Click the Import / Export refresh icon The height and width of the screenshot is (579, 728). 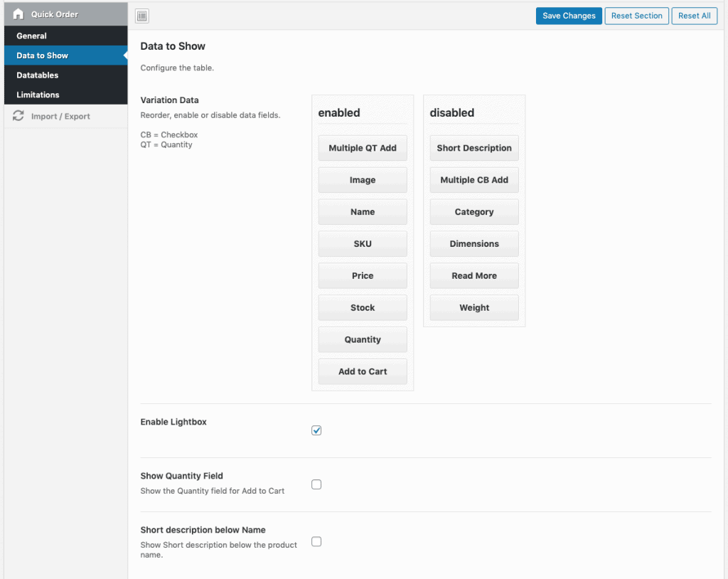point(18,116)
